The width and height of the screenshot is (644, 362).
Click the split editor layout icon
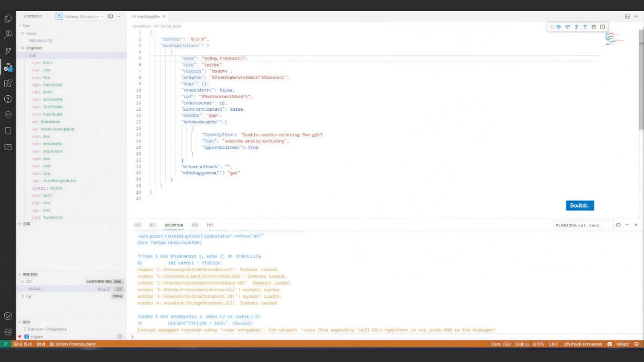pos(627,16)
